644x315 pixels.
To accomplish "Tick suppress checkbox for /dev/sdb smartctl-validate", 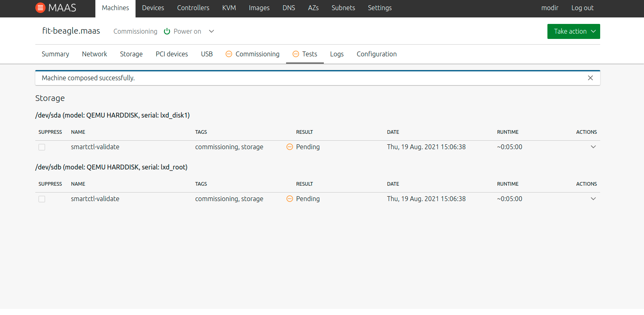I will [42, 199].
